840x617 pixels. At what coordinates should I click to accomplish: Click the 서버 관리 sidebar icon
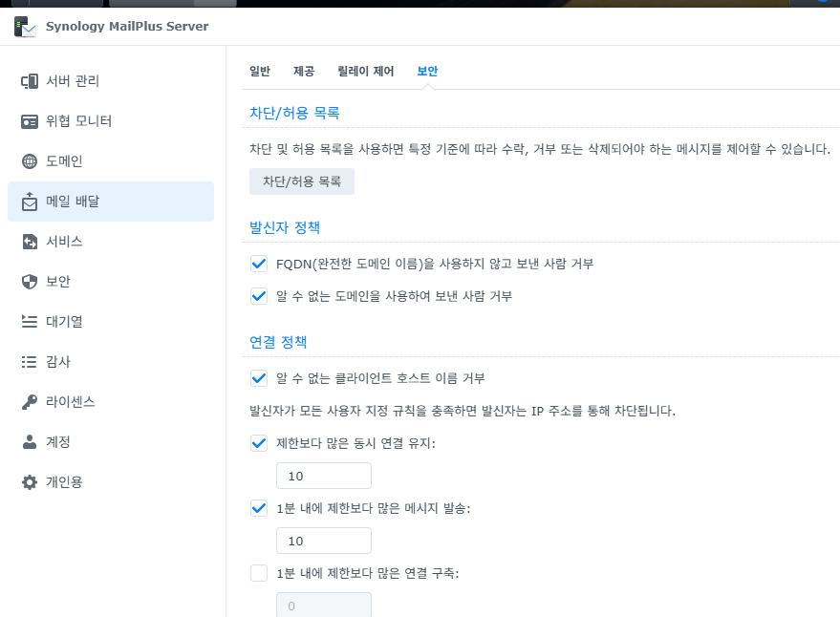30,81
